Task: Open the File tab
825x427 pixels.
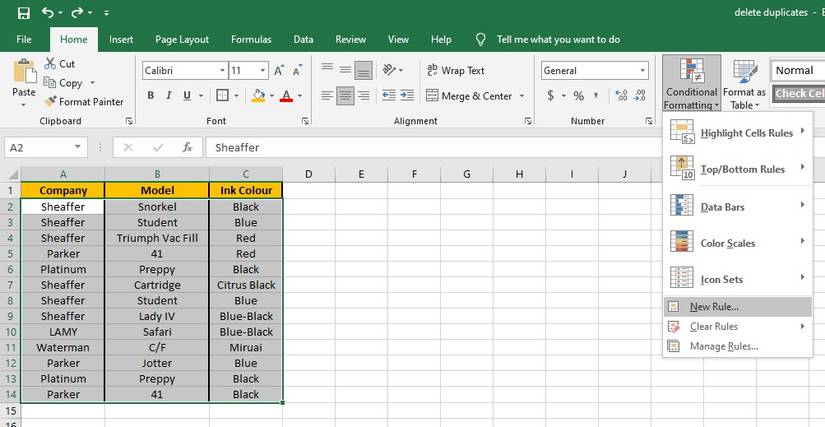Action: coord(24,39)
